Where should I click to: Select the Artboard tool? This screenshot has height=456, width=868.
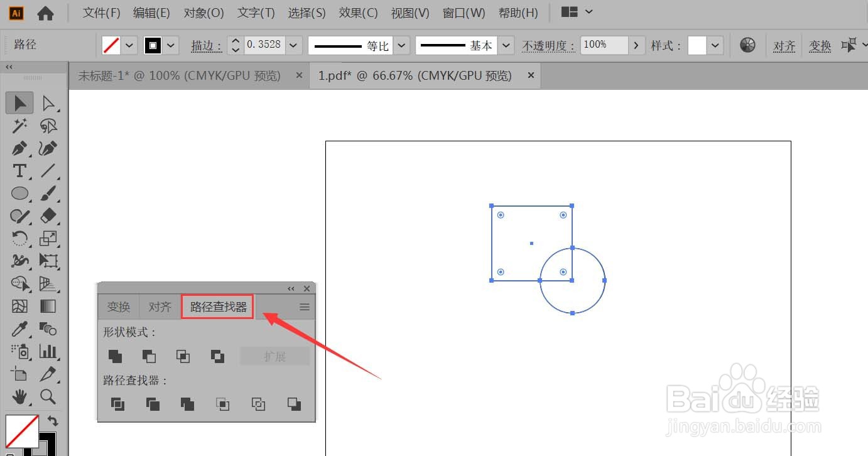[20, 374]
